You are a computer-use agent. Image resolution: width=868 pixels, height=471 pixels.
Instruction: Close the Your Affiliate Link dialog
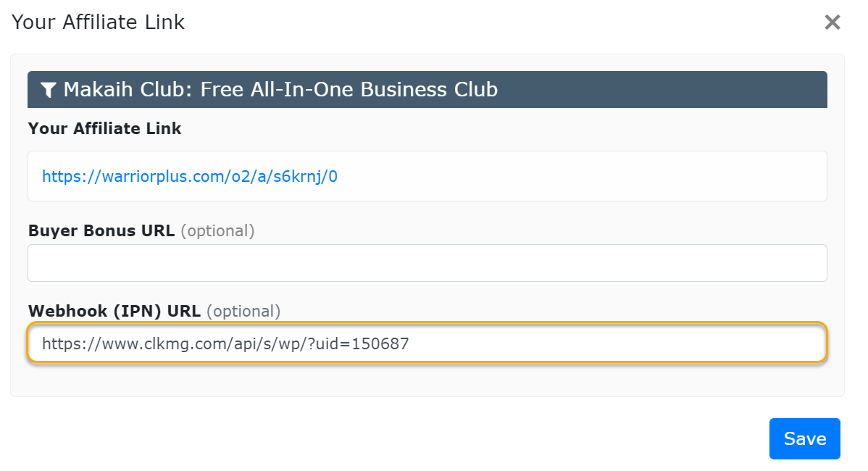pyautogui.click(x=832, y=22)
